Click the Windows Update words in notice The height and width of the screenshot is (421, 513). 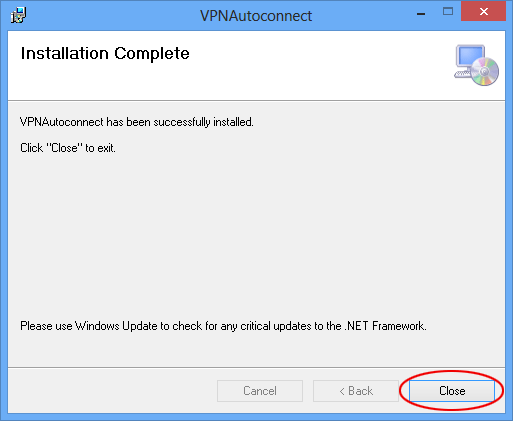(116, 326)
